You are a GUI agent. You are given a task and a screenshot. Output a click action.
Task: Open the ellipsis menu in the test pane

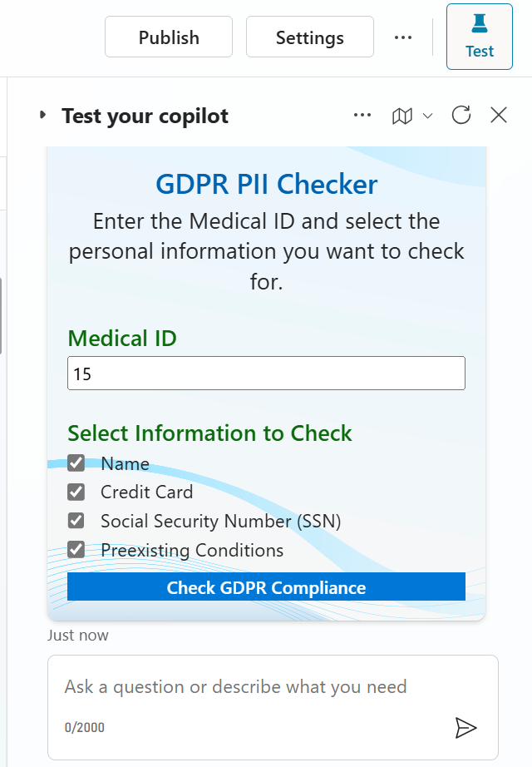tap(362, 116)
